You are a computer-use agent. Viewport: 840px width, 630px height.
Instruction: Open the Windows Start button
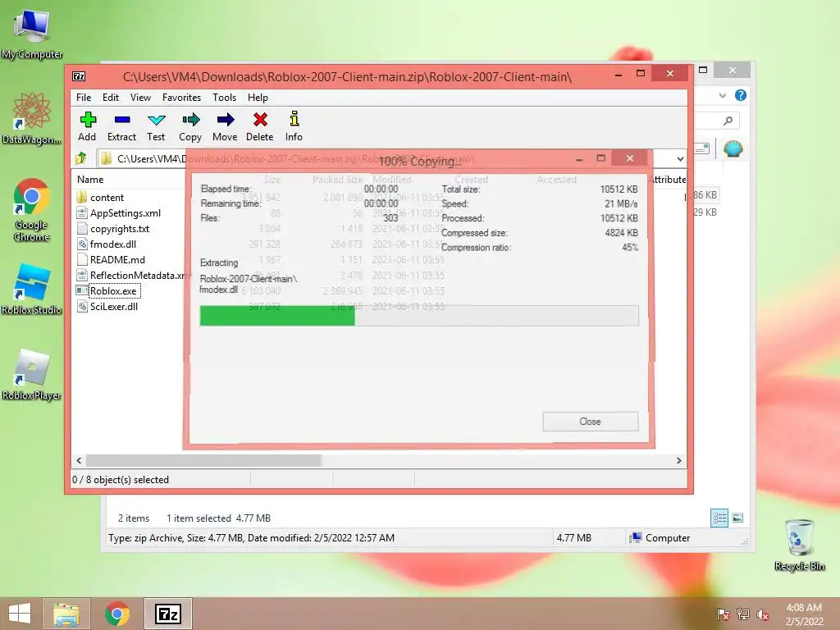point(20,614)
